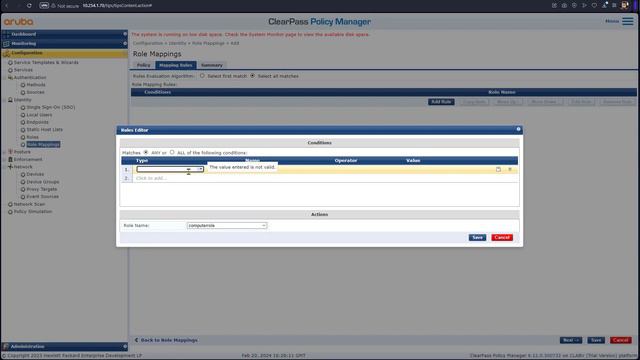Screen dimensions: 640x360
Task: Open Local Users in sidebar
Action: [x=39, y=115]
